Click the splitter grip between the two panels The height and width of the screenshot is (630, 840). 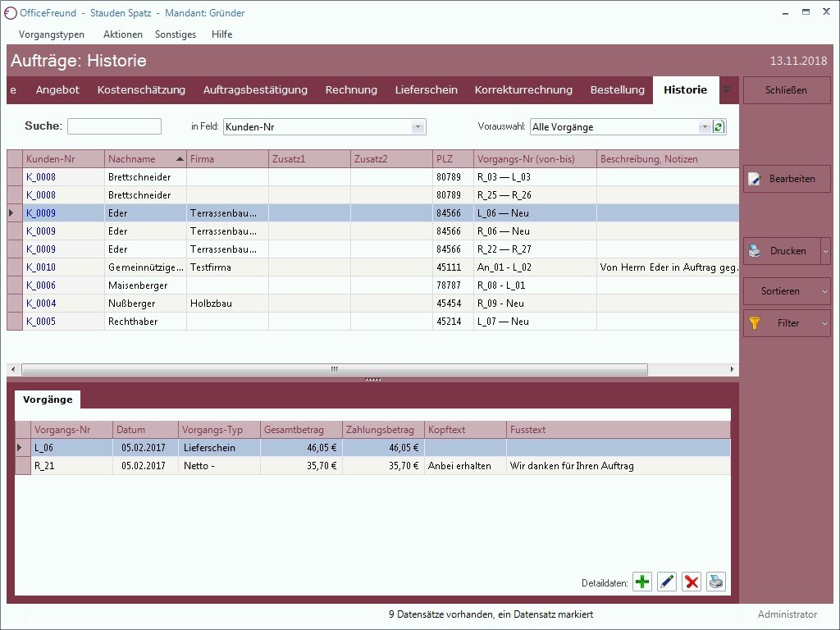[373, 379]
